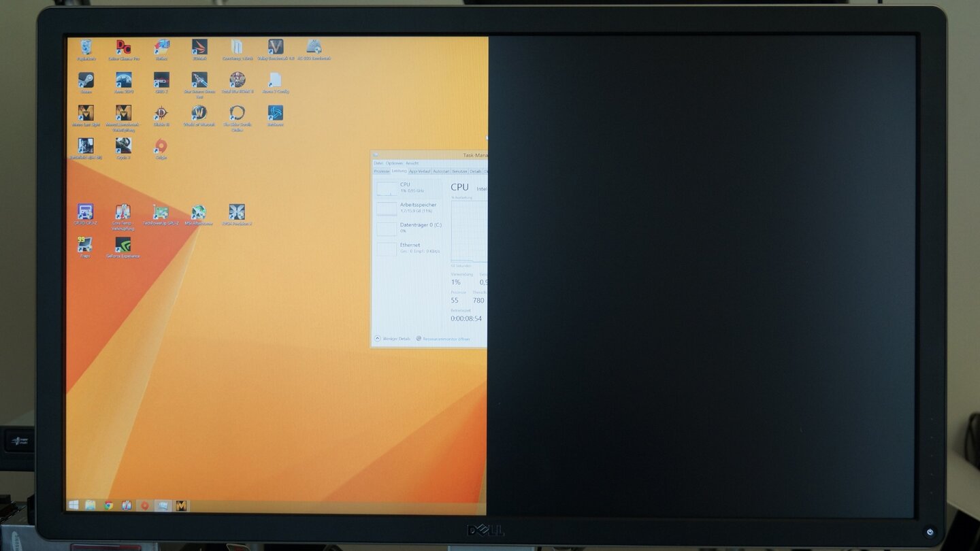Launch The Elder Scrolls Online shortcut
The width and height of the screenshot is (980, 551).
pos(237,117)
